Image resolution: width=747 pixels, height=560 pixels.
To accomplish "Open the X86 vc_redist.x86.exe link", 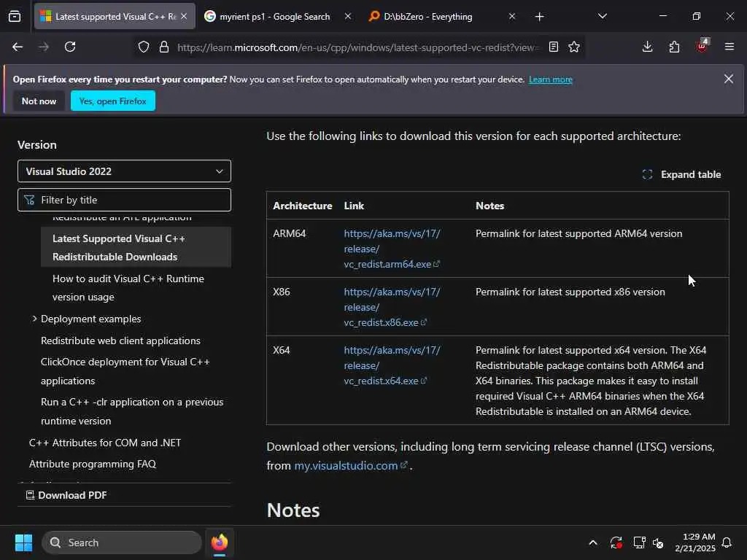I will click(392, 307).
